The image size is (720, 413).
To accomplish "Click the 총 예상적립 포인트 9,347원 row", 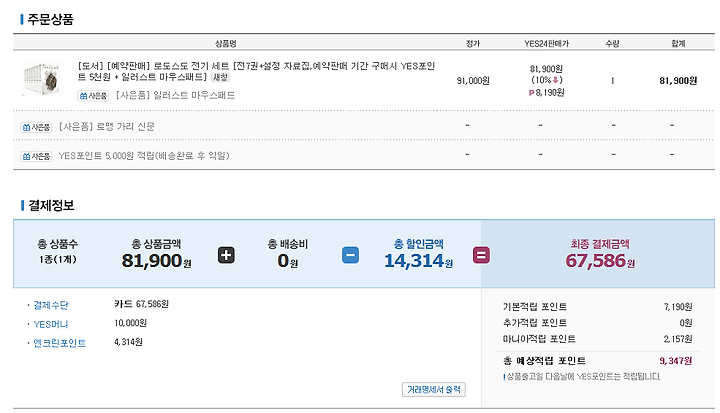I will click(597, 360).
